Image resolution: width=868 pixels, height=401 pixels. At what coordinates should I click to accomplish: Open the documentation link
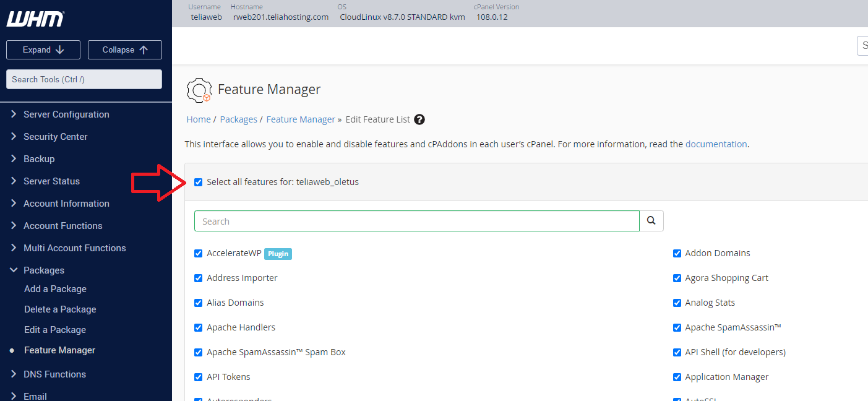pos(716,144)
